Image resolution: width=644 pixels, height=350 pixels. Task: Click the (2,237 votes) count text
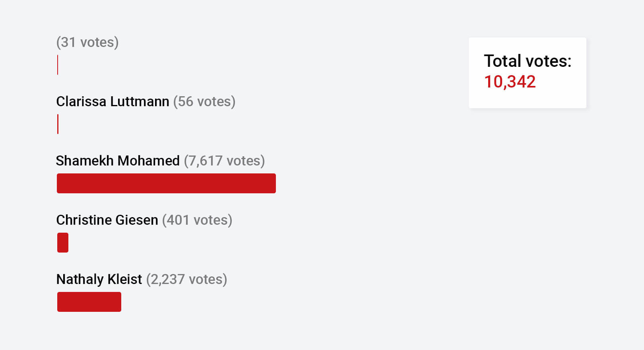click(x=186, y=279)
